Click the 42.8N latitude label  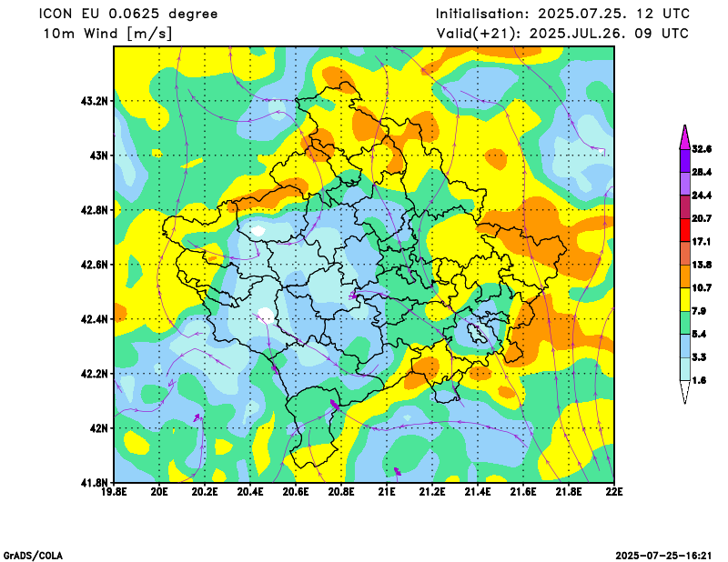pos(95,210)
